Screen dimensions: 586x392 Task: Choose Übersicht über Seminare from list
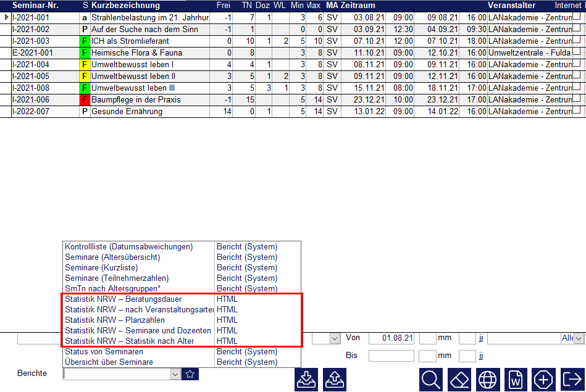(x=109, y=362)
